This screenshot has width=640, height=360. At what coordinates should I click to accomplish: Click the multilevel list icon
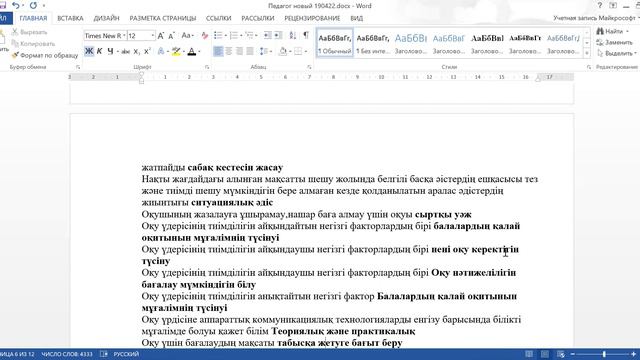249,36
